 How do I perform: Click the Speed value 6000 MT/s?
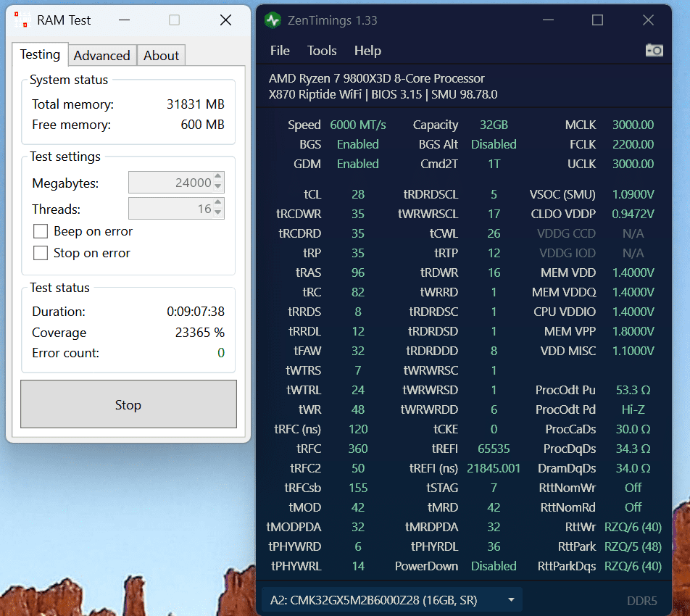coord(358,125)
